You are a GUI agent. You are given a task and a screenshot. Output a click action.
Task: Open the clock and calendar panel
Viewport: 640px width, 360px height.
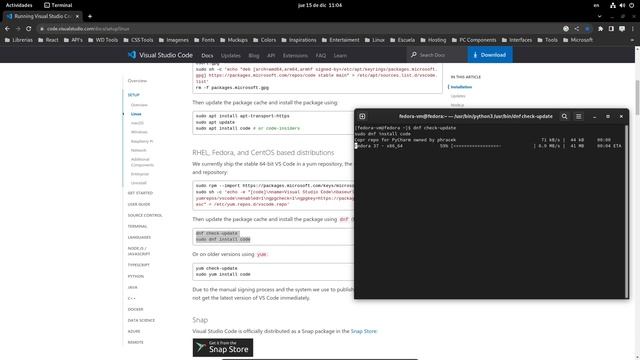tap(320, 5)
